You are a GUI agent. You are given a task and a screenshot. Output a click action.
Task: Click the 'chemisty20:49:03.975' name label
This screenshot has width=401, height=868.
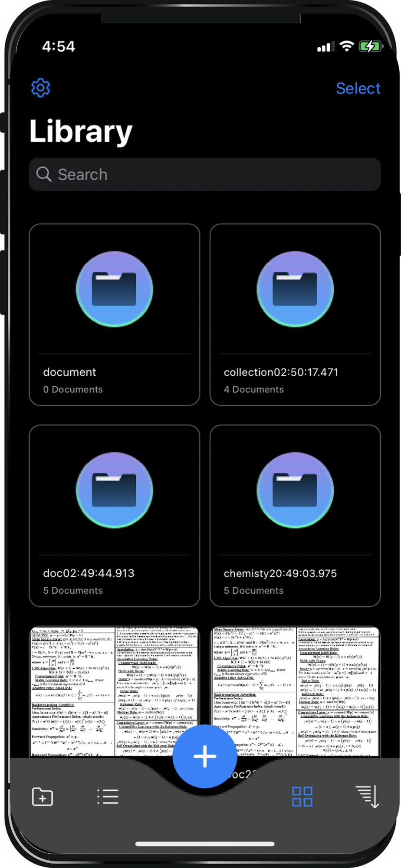tap(280, 573)
